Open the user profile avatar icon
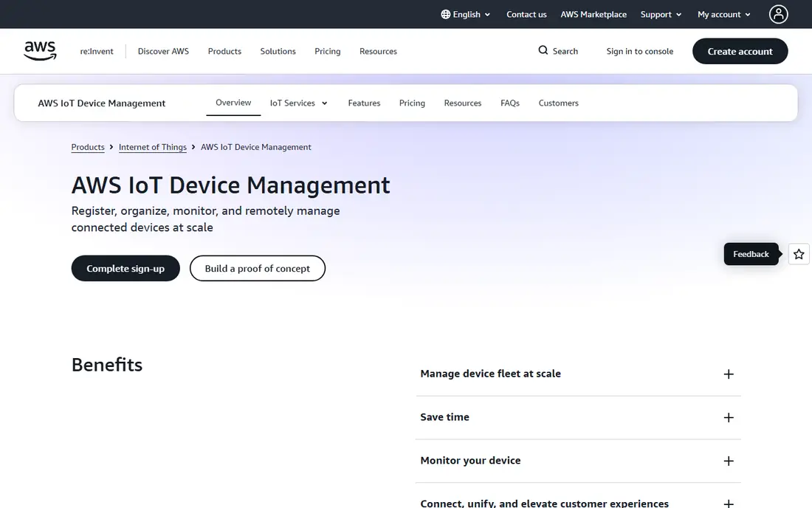The image size is (812, 508). [x=778, y=15]
